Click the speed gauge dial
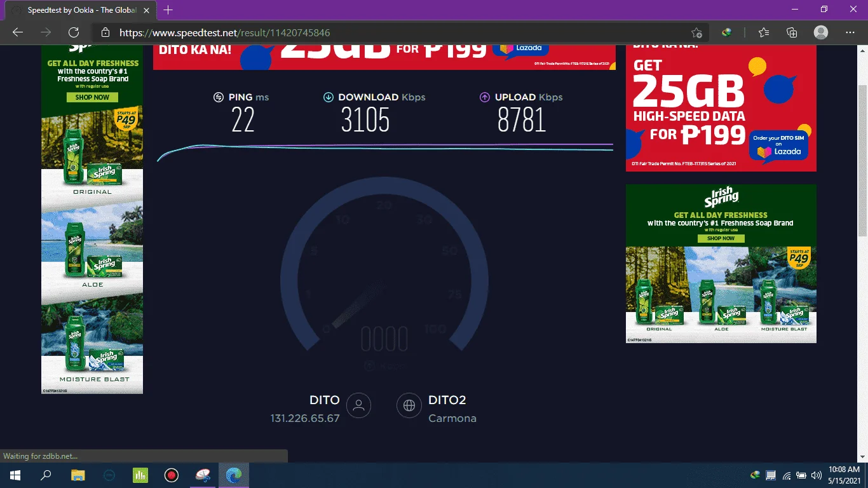868x488 pixels. pos(384,264)
